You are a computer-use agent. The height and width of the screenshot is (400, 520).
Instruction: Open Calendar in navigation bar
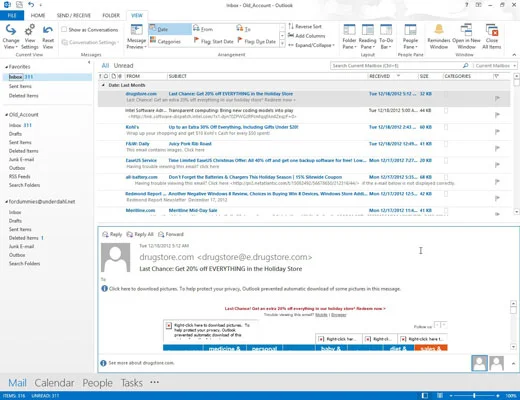pos(54,383)
